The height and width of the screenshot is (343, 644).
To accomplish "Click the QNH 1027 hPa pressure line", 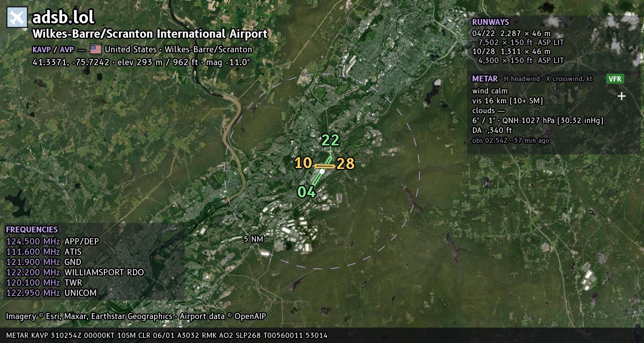I will pyautogui.click(x=538, y=120).
